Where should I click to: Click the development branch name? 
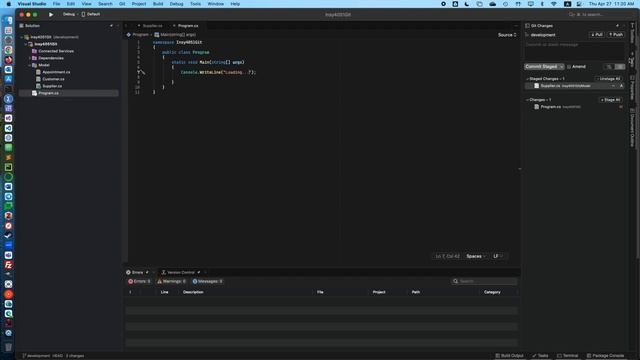tap(542, 35)
